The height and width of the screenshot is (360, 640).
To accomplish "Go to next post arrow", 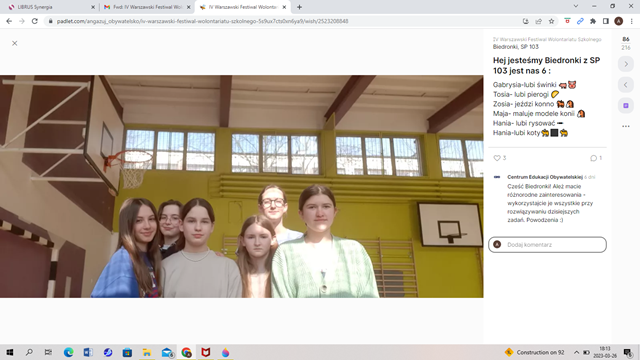I will [x=626, y=64].
